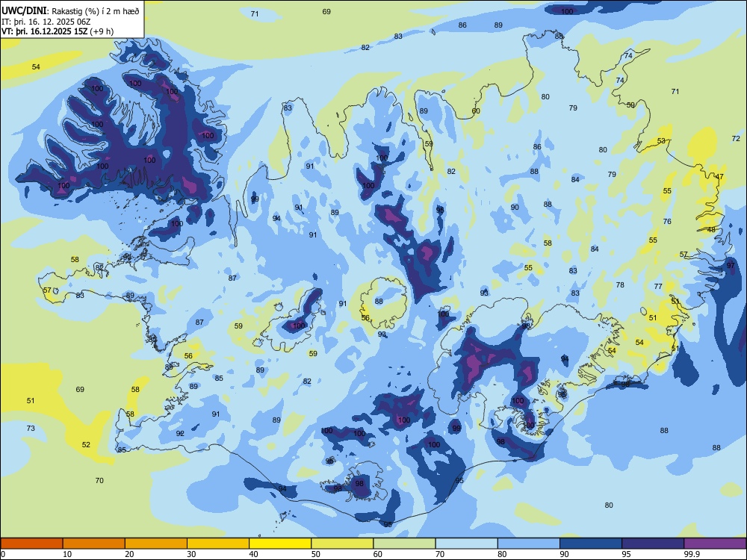Click the map value '92'

coord(180,433)
